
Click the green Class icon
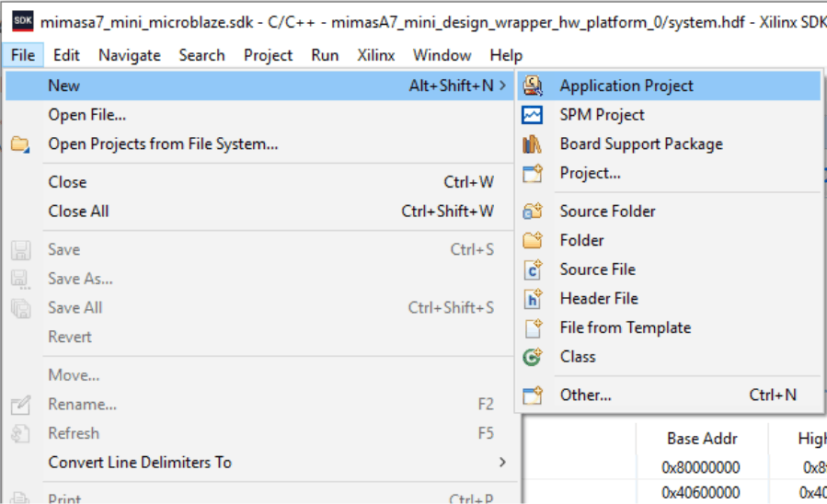(x=533, y=357)
